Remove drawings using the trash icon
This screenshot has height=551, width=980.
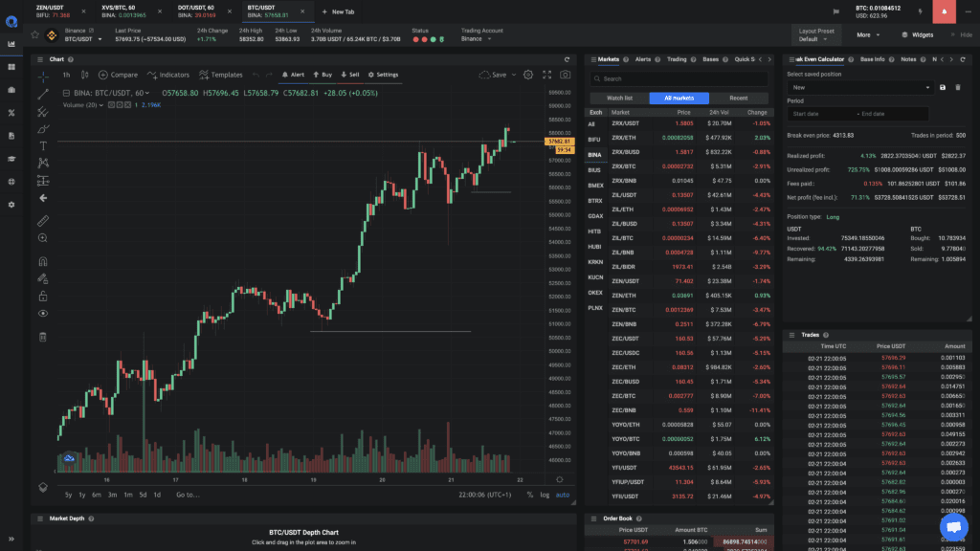click(42, 336)
